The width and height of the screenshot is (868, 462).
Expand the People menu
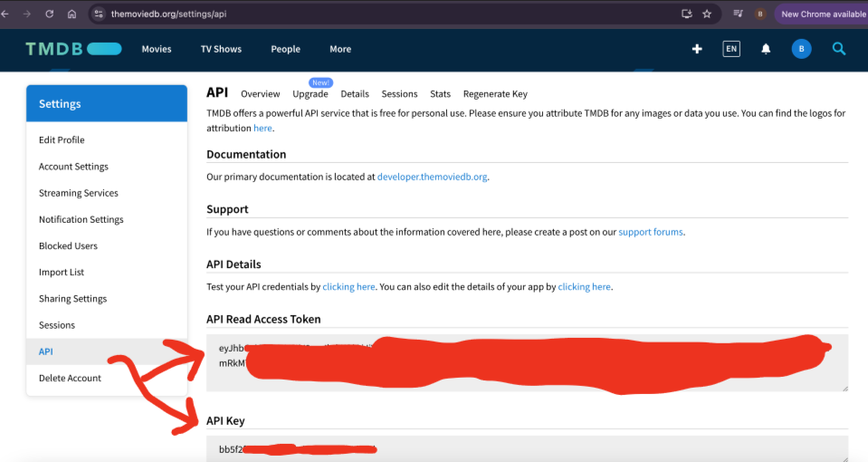coord(285,49)
